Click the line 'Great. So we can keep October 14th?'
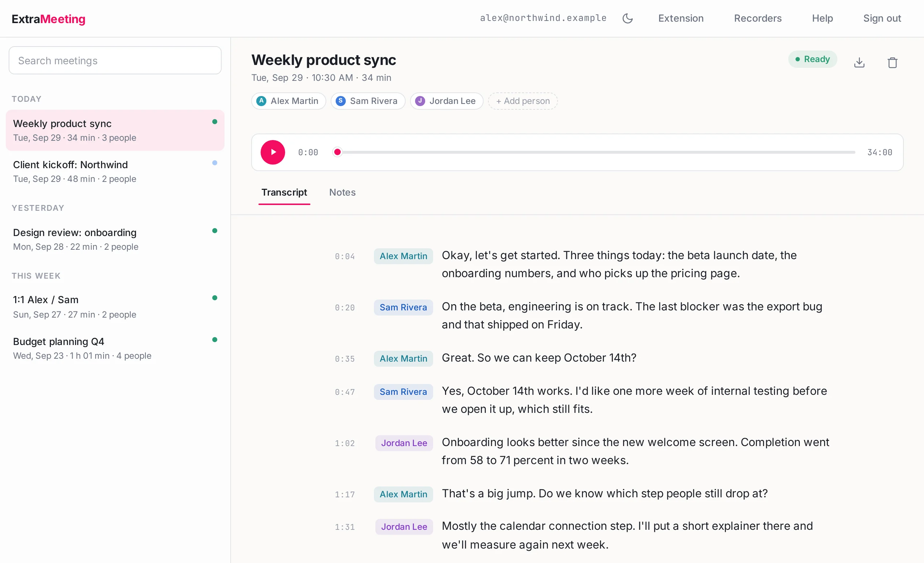Viewport: 924px width, 563px height. (x=539, y=358)
